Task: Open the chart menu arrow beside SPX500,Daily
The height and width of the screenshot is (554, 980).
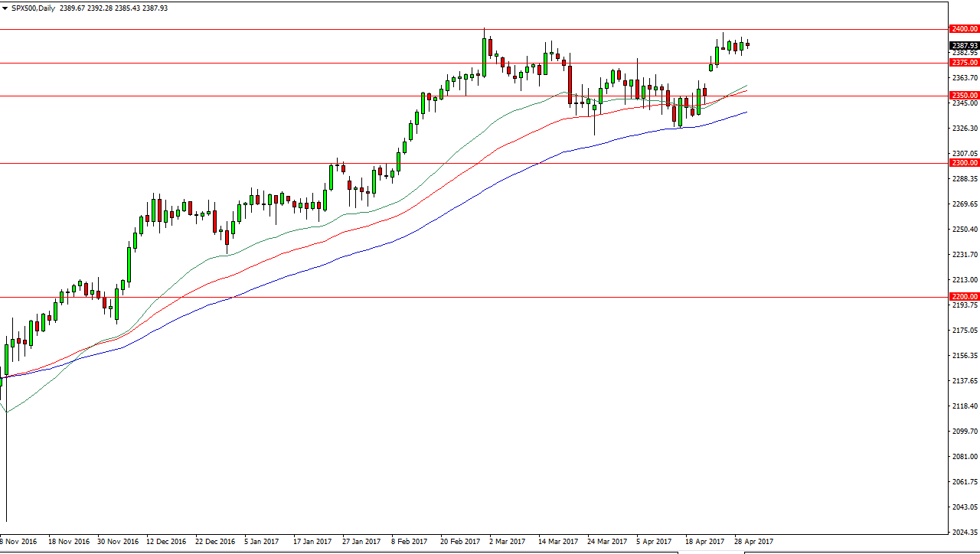Action: (x=5, y=8)
